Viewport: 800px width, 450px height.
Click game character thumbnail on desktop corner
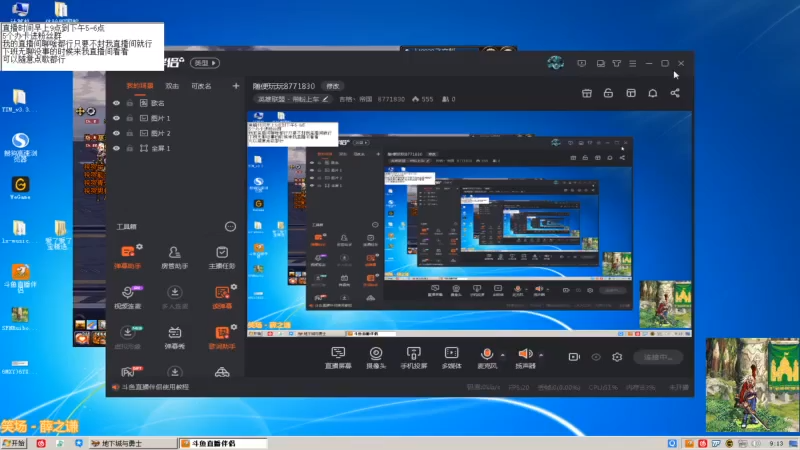click(x=753, y=385)
